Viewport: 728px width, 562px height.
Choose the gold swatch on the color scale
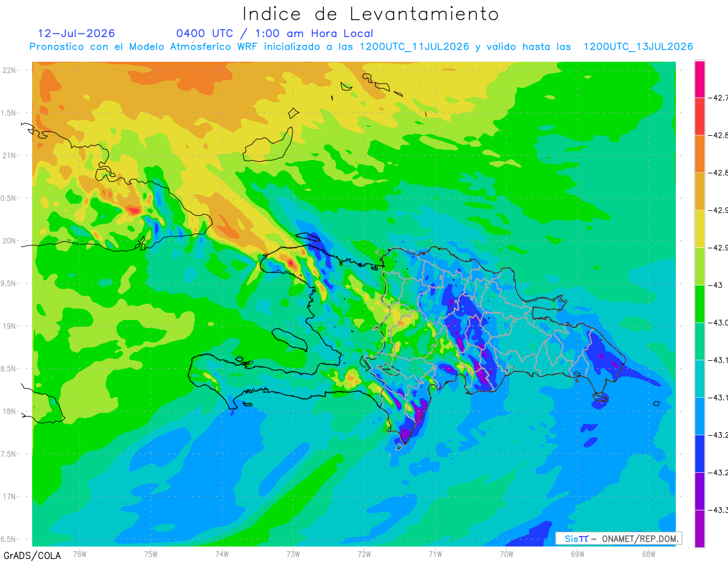[x=699, y=191]
